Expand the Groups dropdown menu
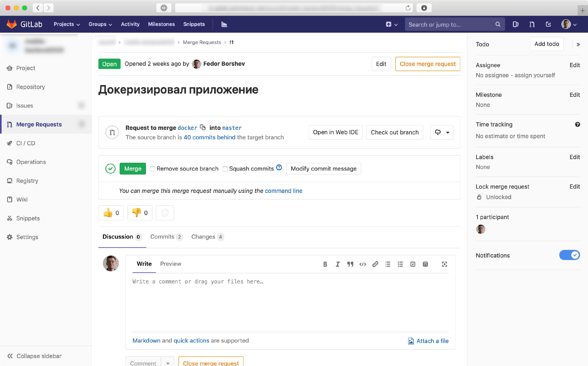This screenshot has width=588, height=366. [x=100, y=24]
